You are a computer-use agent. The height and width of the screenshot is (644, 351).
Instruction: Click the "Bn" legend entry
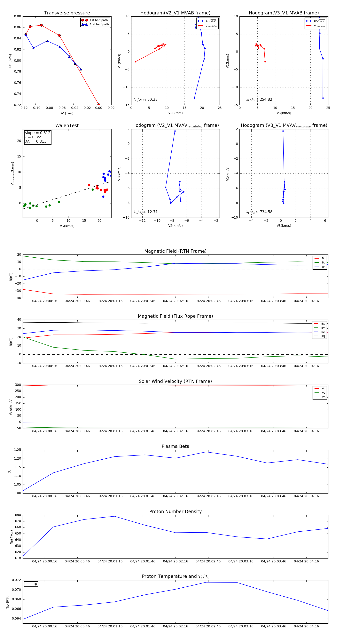point(320,267)
